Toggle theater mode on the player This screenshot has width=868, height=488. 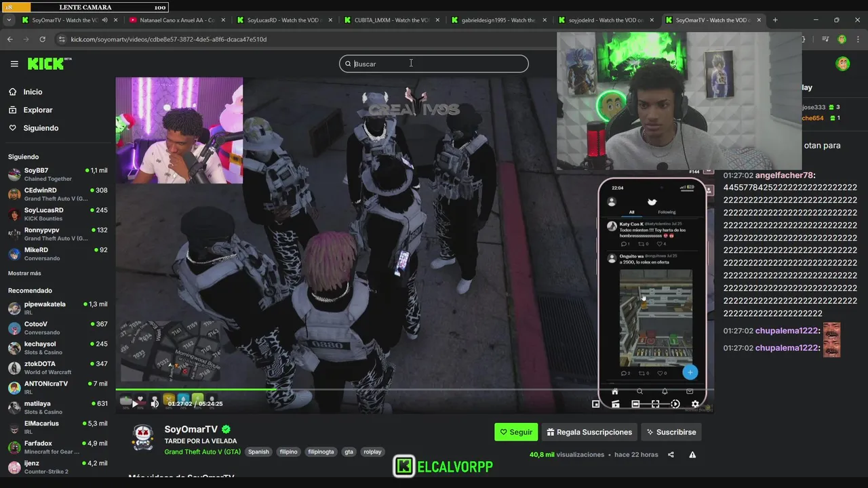click(635, 404)
